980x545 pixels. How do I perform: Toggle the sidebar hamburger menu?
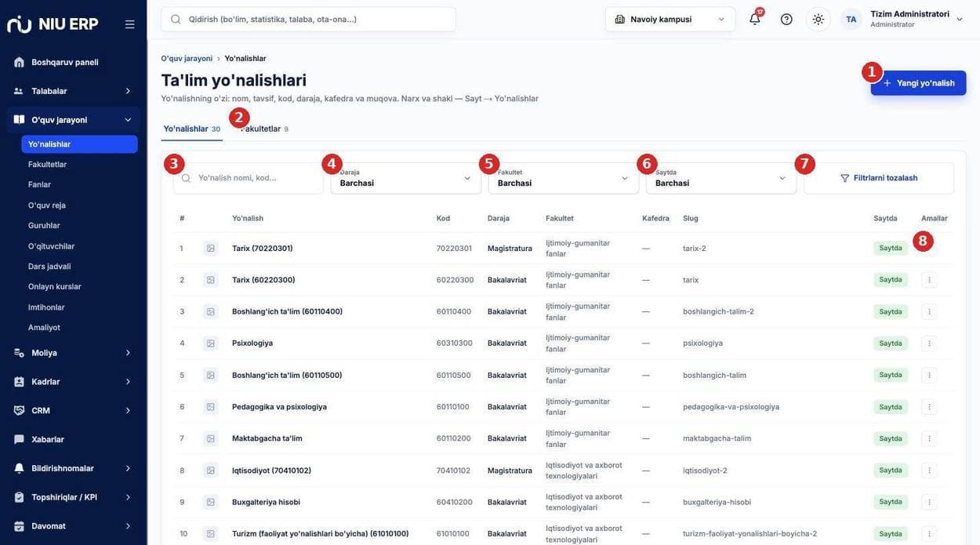(x=129, y=24)
